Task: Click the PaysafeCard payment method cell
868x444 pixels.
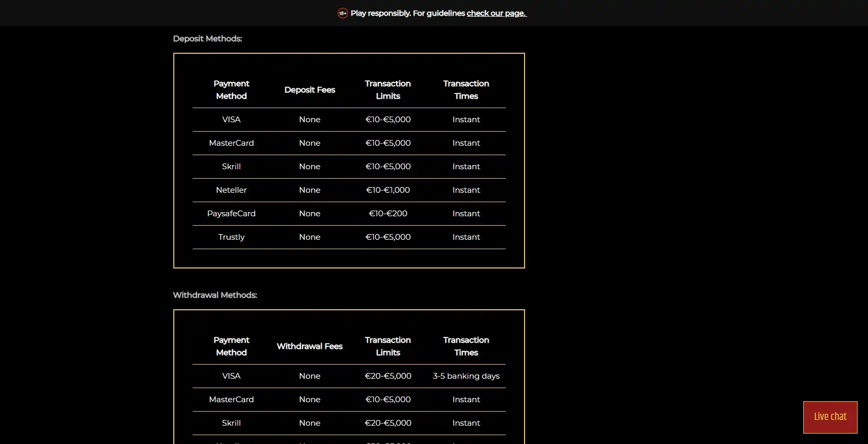Action: (231, 214)
